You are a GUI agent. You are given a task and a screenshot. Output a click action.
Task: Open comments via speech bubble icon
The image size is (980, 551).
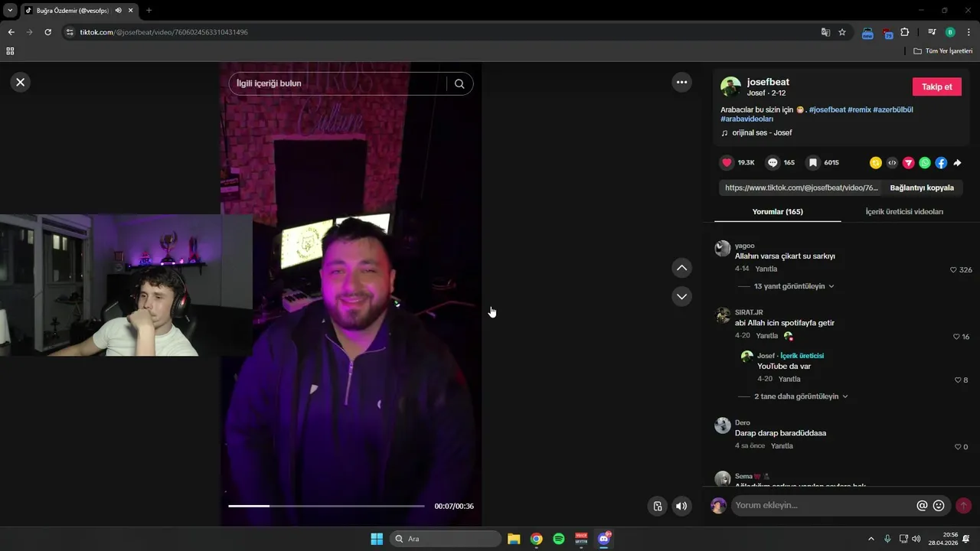click(x=773, y=163)
